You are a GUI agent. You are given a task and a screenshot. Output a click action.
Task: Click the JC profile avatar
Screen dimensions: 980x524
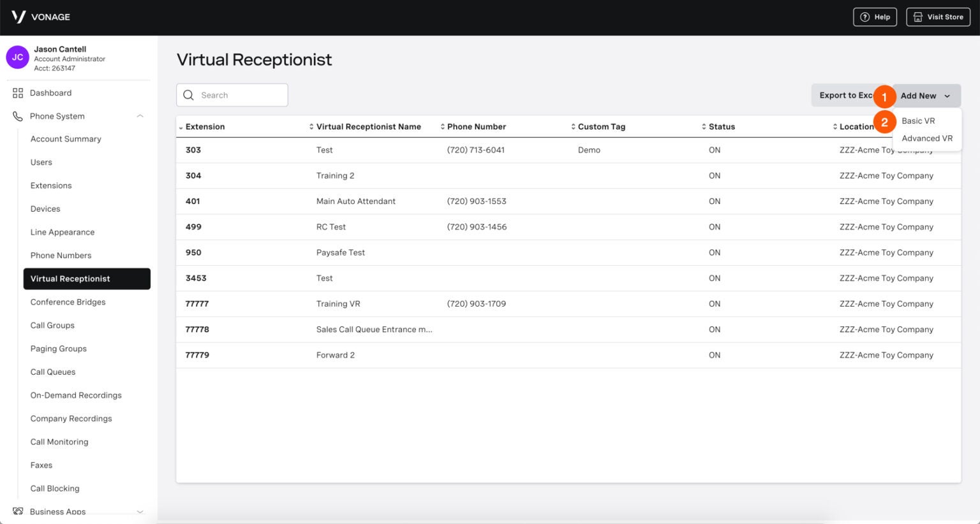click(17, 57)
